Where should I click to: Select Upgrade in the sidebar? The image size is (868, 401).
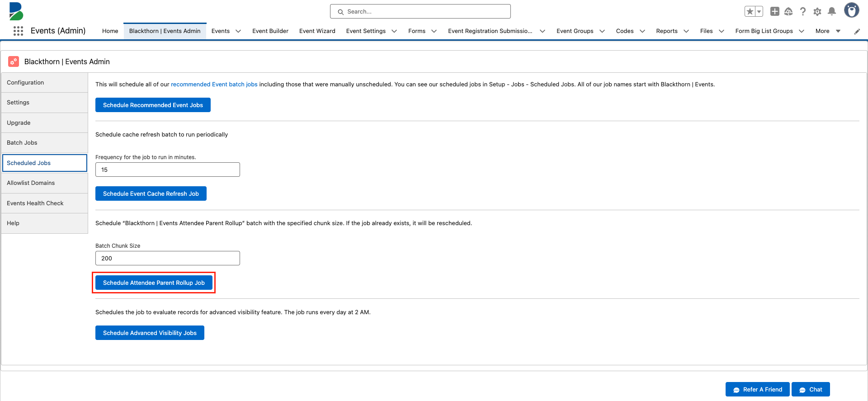45,123
